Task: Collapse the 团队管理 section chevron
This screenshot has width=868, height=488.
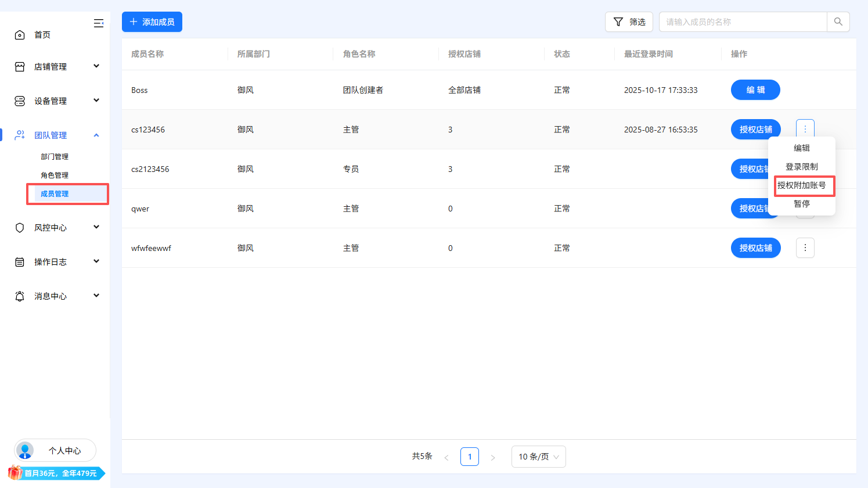Action: click(96, 135)
